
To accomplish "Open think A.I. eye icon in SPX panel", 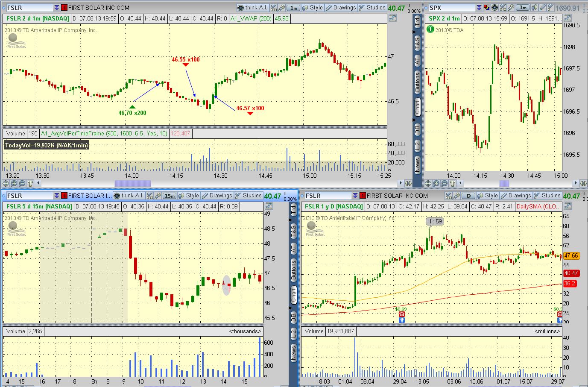I will [495, 8].
